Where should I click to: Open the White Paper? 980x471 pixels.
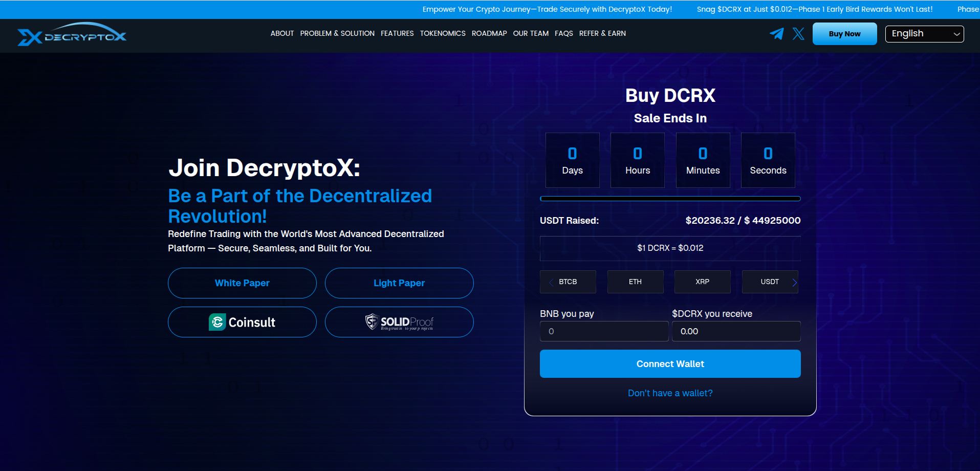[x=242, y=283]
